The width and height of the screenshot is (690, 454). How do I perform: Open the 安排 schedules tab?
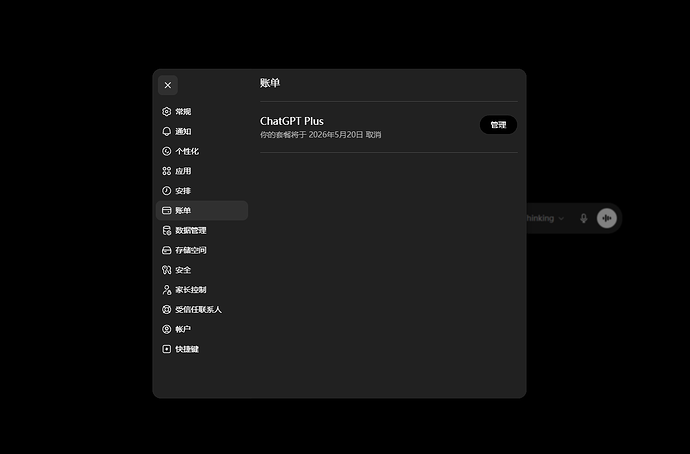coord(202,191)
